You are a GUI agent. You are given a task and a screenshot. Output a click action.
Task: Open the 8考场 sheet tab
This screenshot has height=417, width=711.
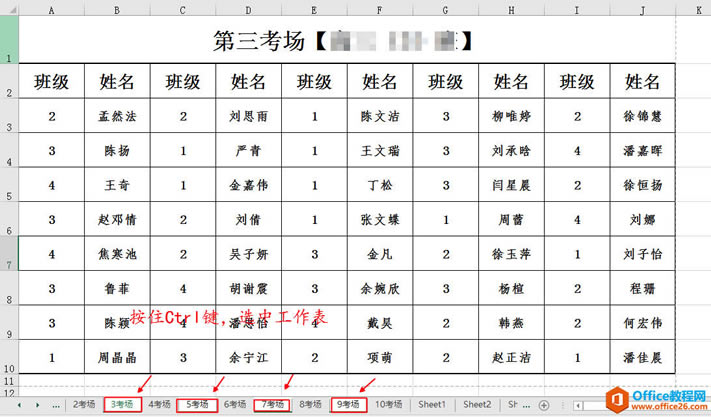point(310,404)
